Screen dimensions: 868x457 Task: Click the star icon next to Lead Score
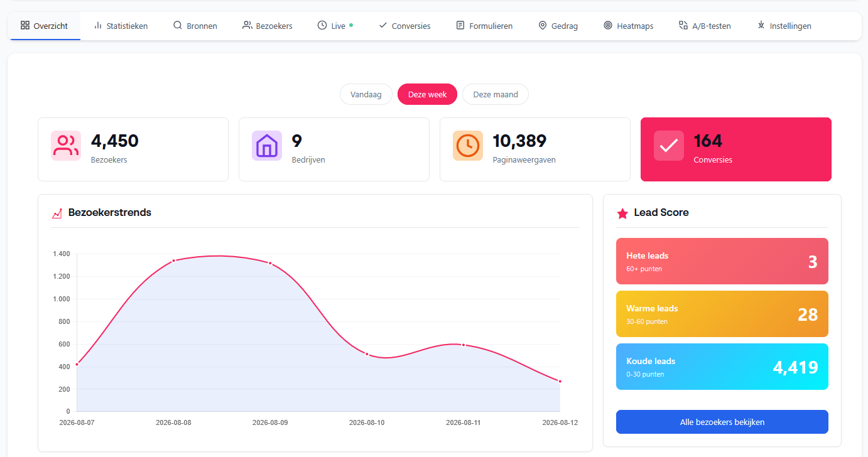pyautogui.click(x=622, y=213)
